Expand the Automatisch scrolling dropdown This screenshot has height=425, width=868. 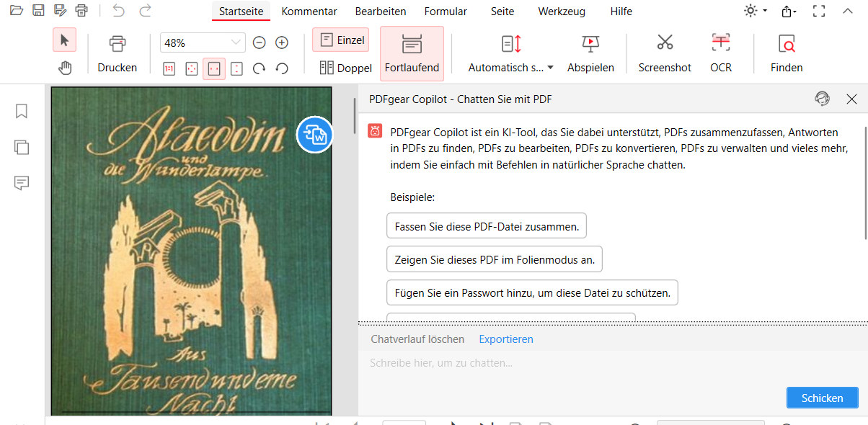551,66
